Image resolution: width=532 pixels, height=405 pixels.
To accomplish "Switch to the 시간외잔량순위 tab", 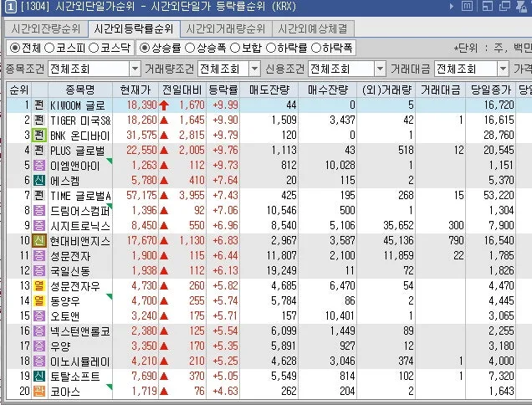I will [x=46, y=28].
